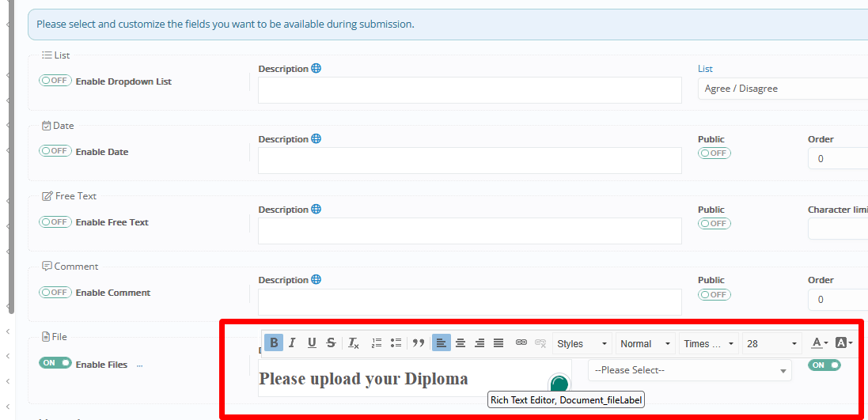Apply strikethrough to the selected text

coord(331,342)
